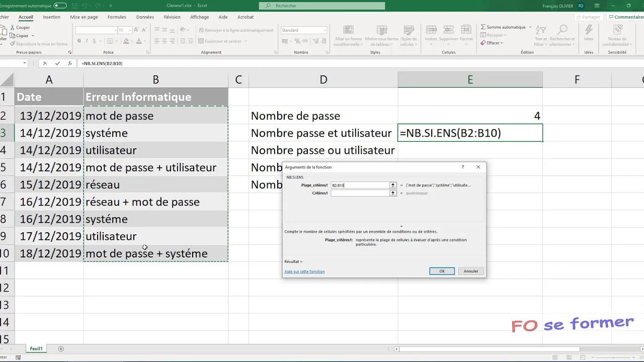Open the Acrobat tab
Viewport: 644px width, 362px height.
[x=246, y=17]
